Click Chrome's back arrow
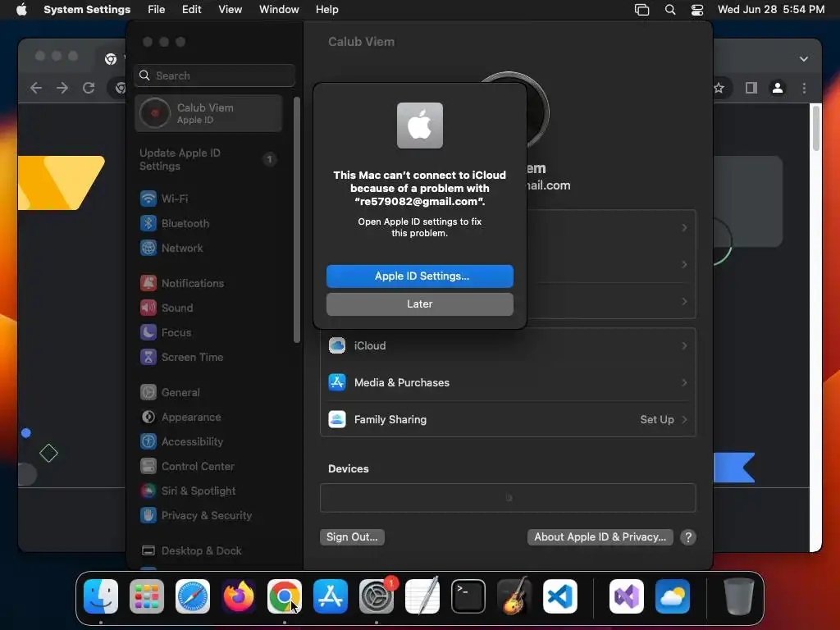 (36, 88)
